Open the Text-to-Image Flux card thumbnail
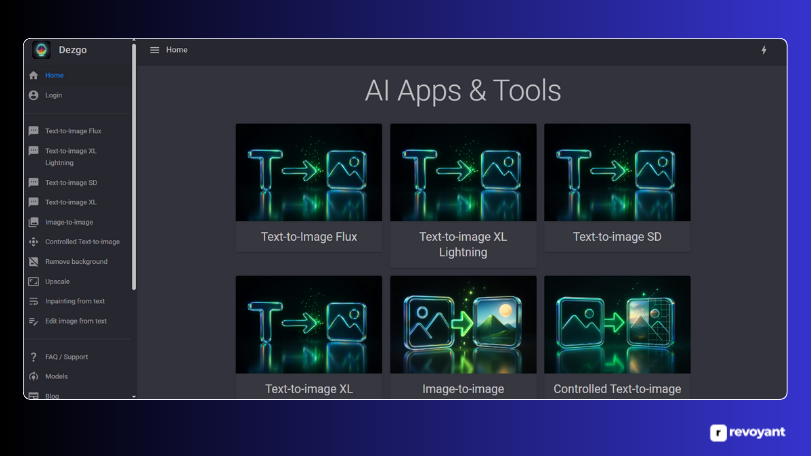 pos(309,172)
